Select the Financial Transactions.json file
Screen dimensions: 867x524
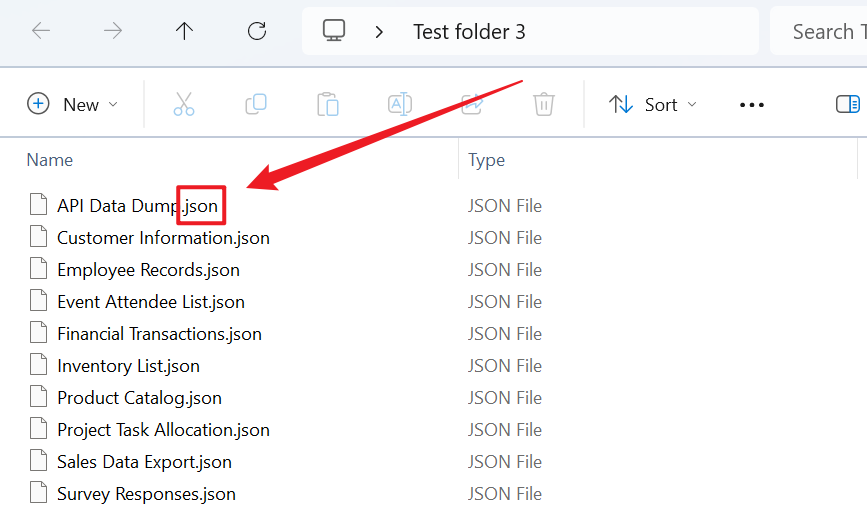click(159, 334)
